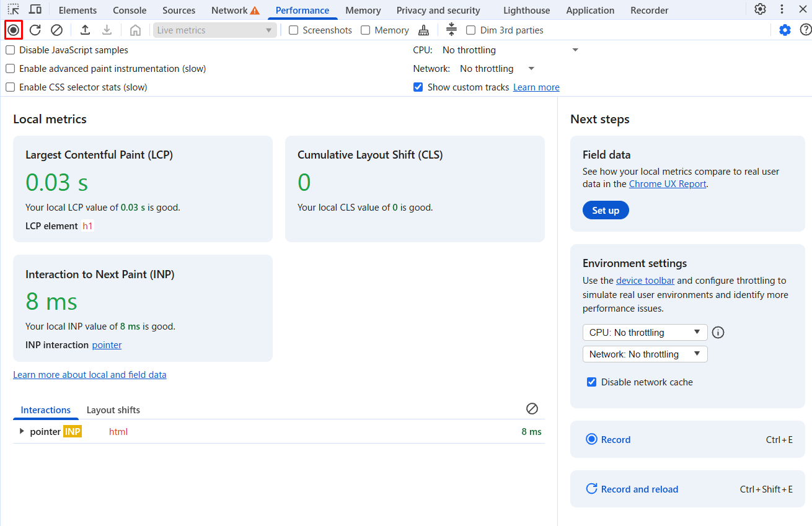Toggle the device toolbar icon

[35, 10]
